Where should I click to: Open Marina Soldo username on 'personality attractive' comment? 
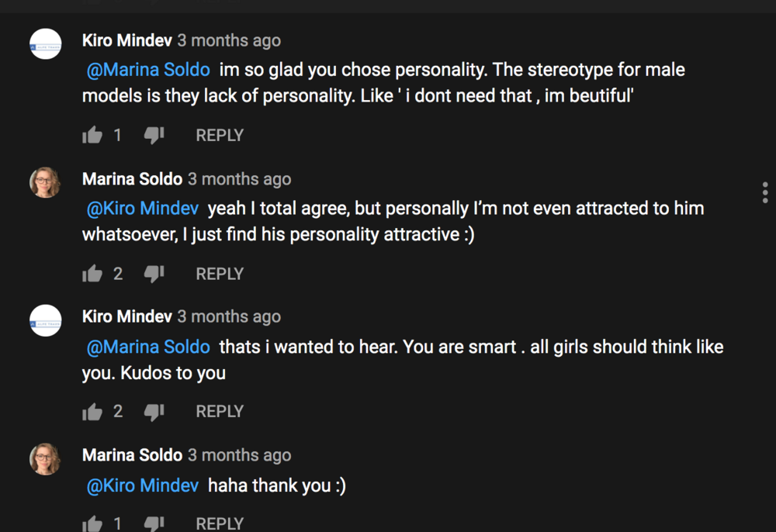click(132, 179)
